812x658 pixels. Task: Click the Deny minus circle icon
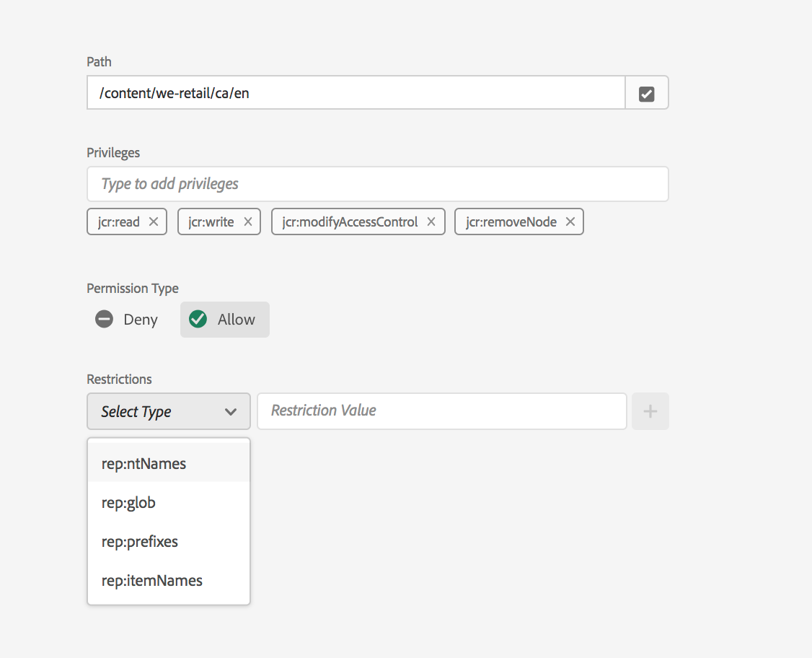coord(105,319)
